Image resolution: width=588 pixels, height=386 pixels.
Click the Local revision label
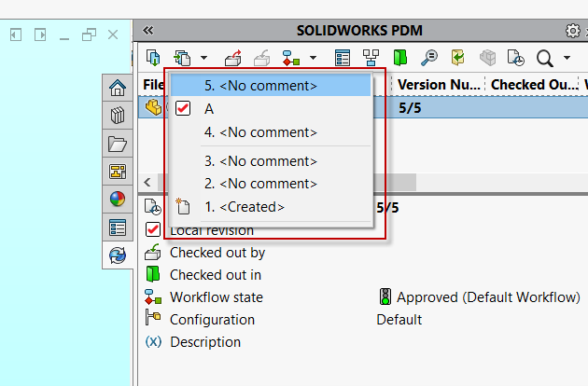tap(212, 230)
